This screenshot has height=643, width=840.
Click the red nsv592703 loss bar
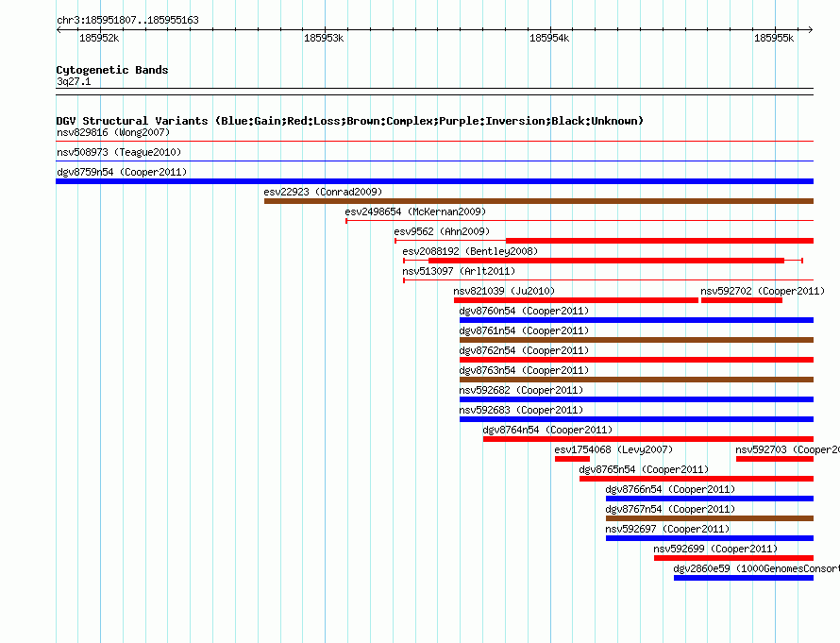tap(775, 459)
